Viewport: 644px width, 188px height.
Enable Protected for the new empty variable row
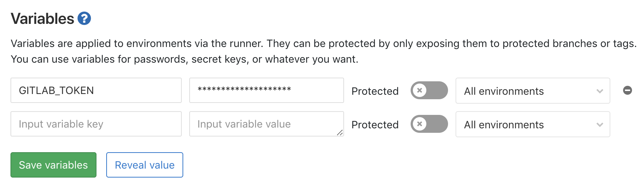tap(429, 124)
